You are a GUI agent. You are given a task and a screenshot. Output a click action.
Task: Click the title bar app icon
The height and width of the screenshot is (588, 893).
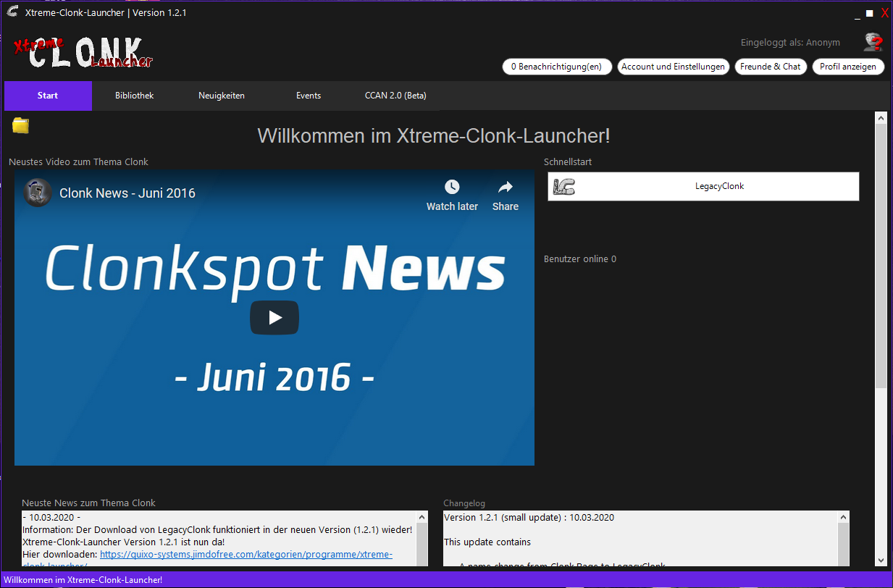click(12, 12)
